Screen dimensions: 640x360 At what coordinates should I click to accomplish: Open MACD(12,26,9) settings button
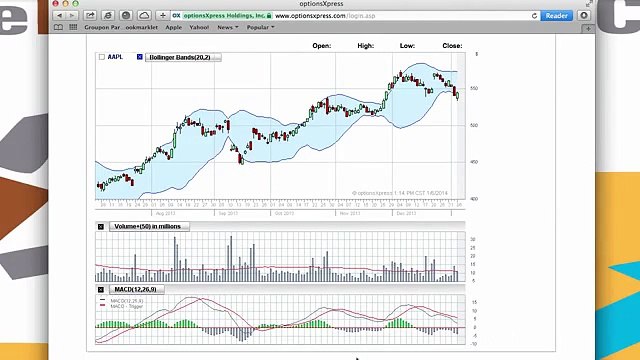tap(137, 289)
